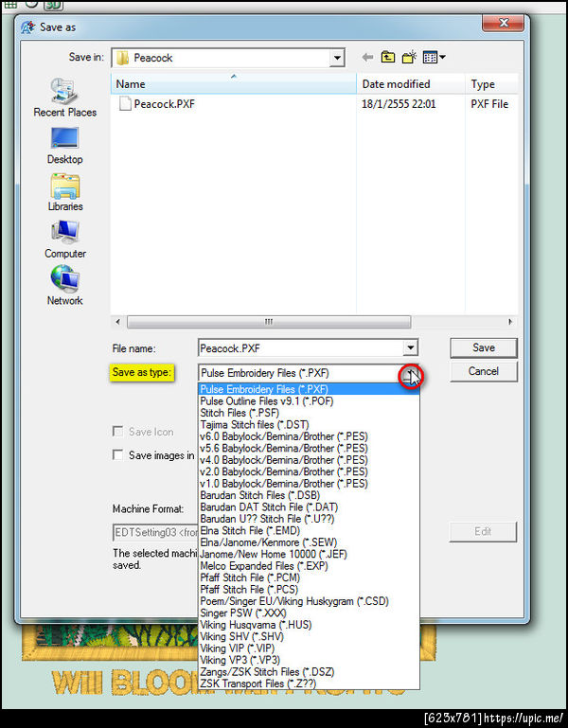Select the Peacock.PXF file icon
This screenshot has height=728, width=568.
tap(125, 103)
